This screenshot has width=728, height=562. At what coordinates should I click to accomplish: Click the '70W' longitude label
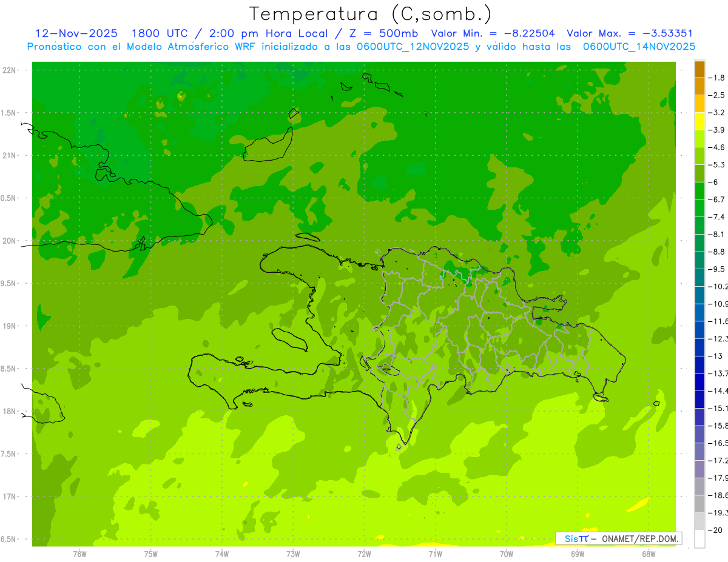(x=507, y=554)
